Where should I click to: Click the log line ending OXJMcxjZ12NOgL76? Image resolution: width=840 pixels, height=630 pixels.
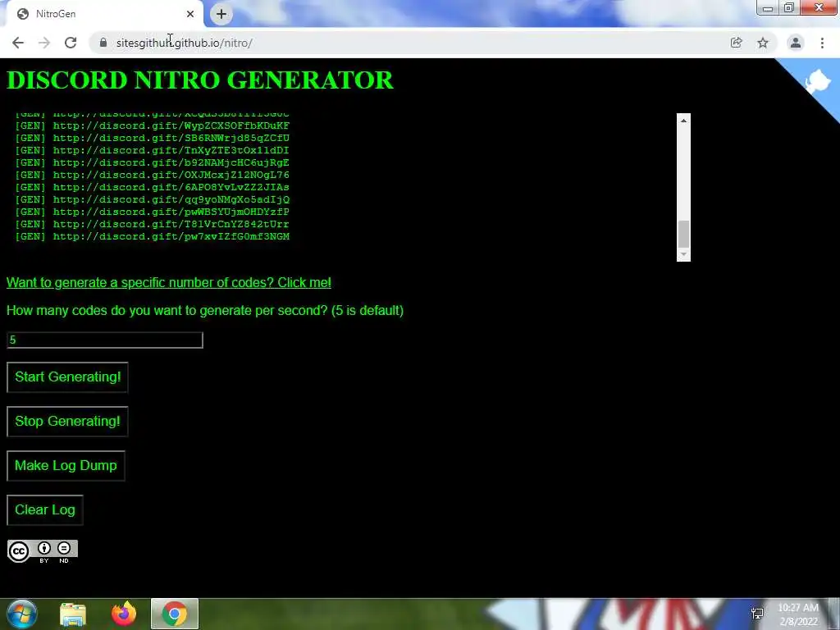[x=153, y=176]
